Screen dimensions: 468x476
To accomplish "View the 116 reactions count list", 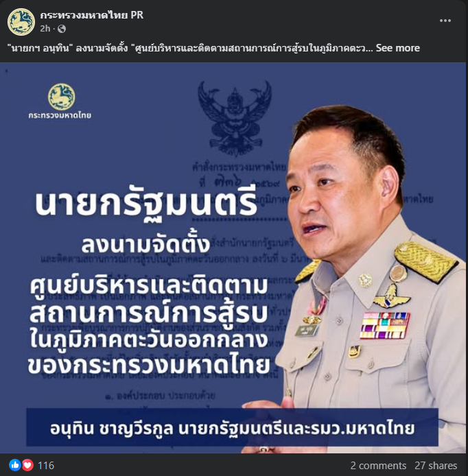I will tap(46, 466).
